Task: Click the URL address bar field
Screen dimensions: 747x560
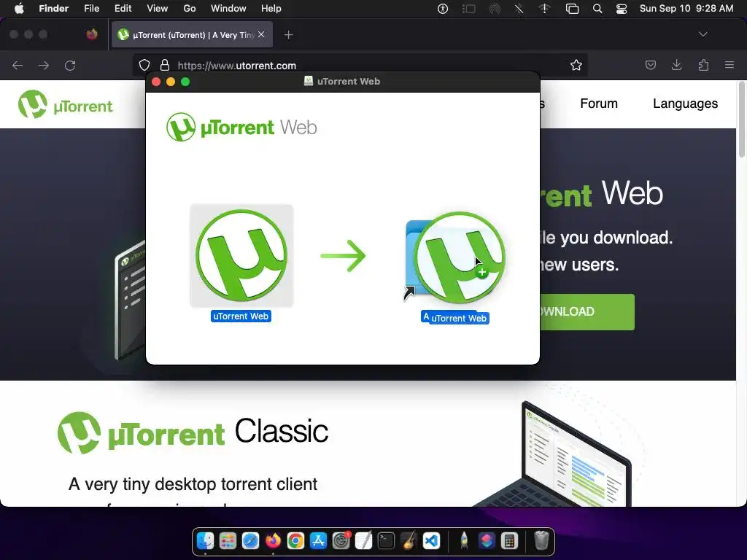Action: [x=360, y=65]
